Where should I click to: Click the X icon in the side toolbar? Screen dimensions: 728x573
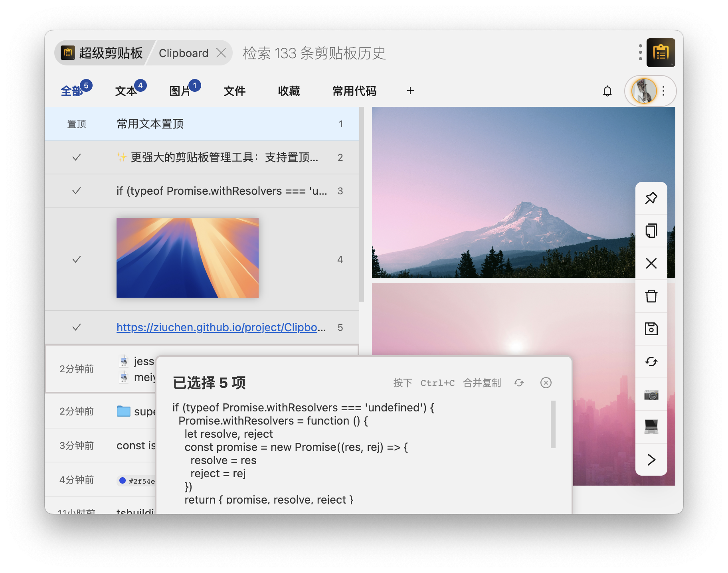(x=651, y=263)
